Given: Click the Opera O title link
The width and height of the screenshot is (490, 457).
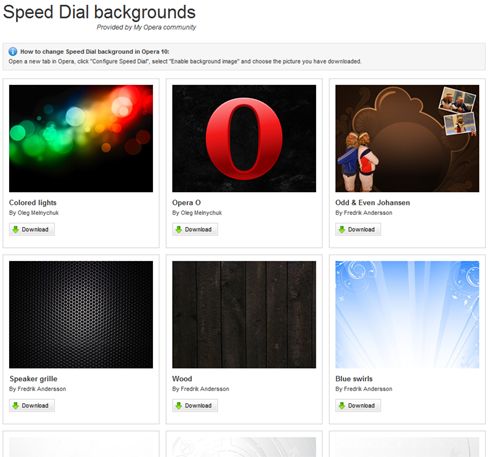Looking at the screenshot, I should pyautogui.click(x=186, y=203).
